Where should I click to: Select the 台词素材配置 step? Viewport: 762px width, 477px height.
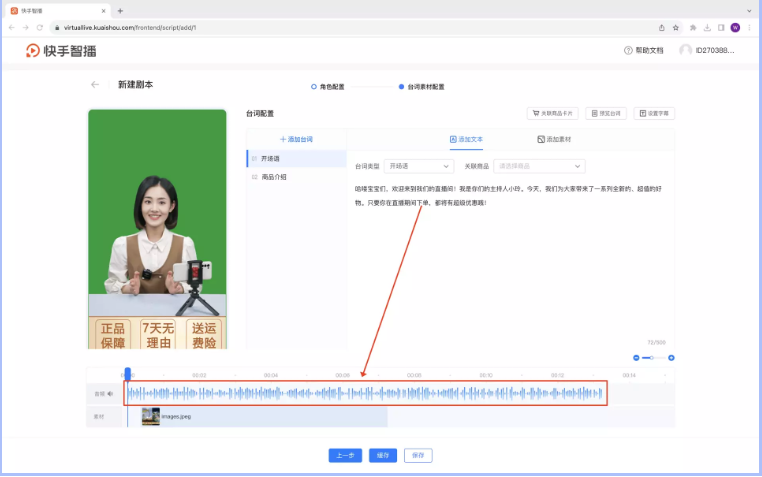(x=421, y=87)
